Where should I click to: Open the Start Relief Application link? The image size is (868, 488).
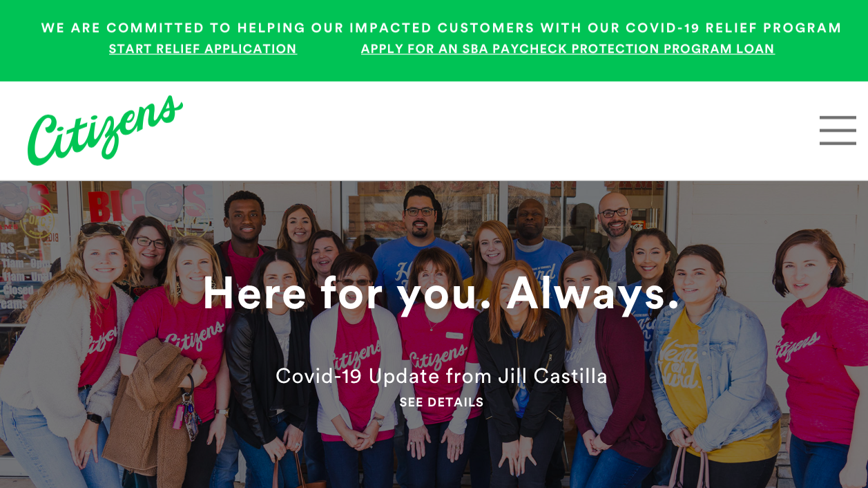[x=203, y=49]
